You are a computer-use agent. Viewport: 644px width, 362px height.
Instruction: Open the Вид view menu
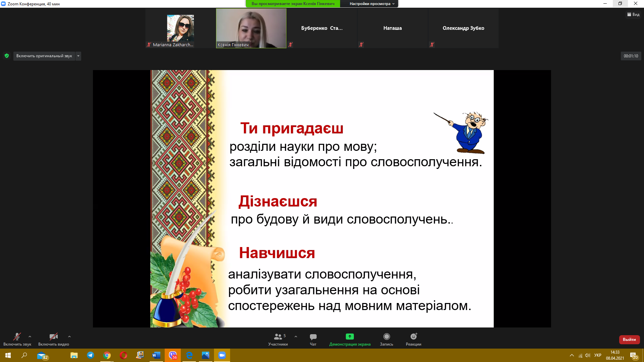pos(633,14)
